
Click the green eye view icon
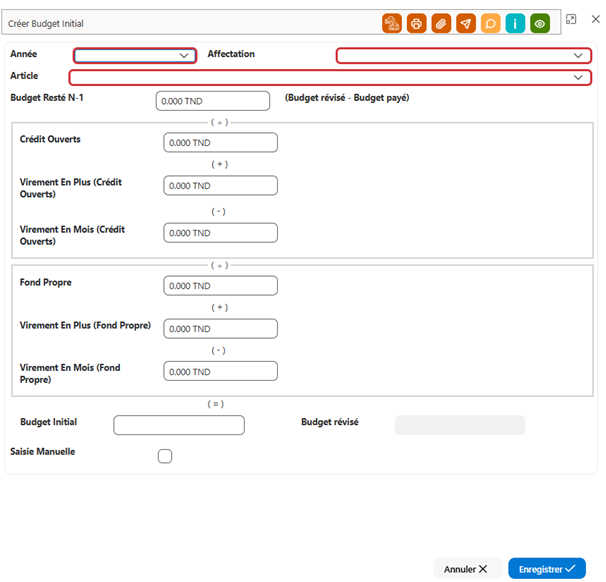pyautogui.click(x=540, y=24)
